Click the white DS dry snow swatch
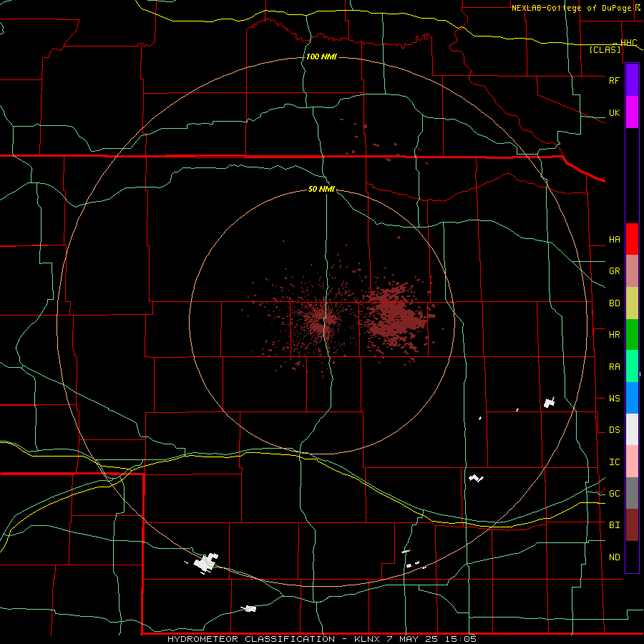The width and height of the screenshot is (644, 644). [632, 429]
